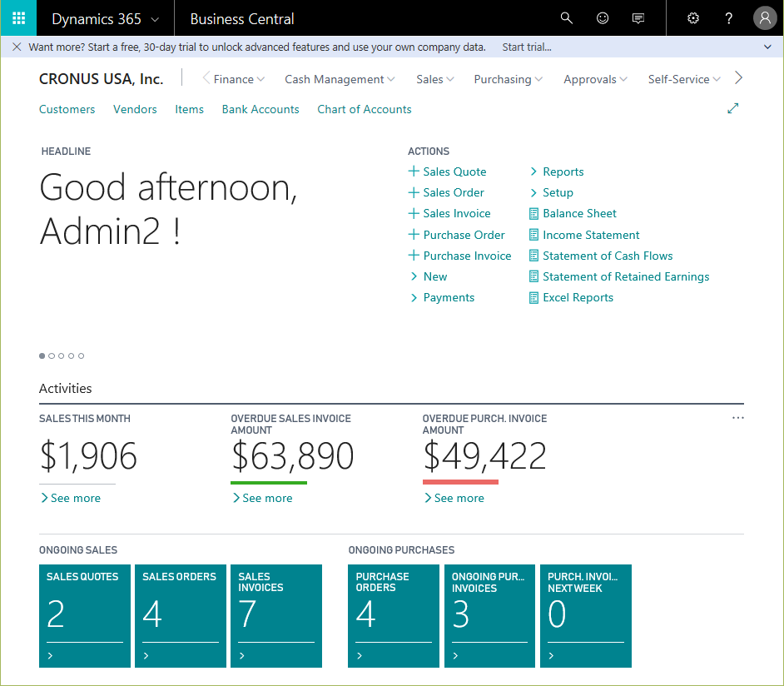Expand the Sales menu

pos(435,79)
